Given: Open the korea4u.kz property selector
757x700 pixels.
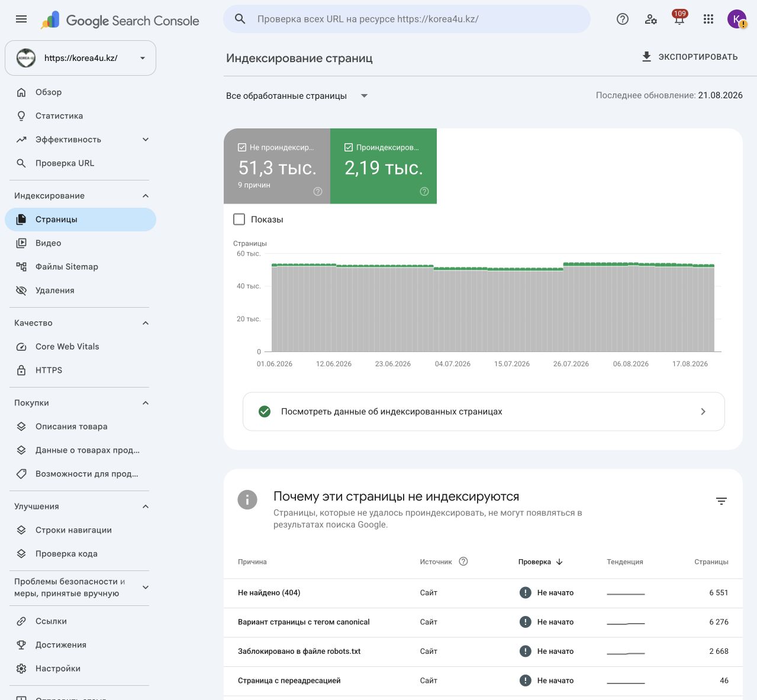Looking at the screenshot, I should click(80, 58).
